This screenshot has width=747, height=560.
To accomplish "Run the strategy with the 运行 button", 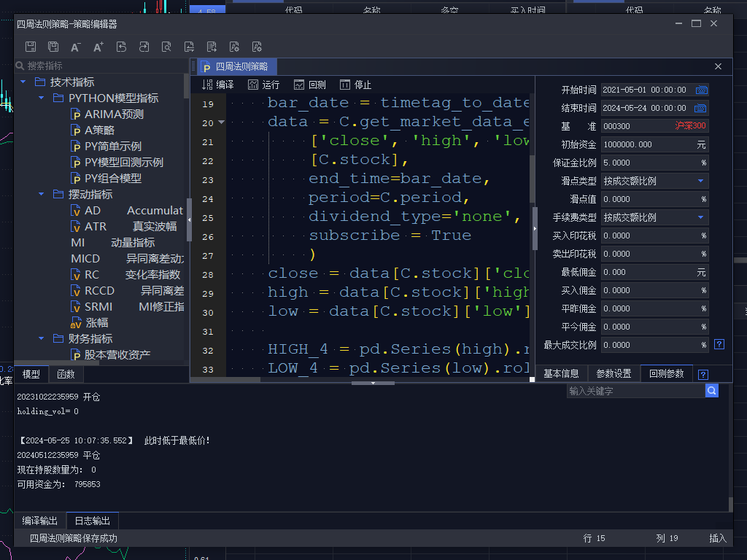I will (x=263, y=85).
